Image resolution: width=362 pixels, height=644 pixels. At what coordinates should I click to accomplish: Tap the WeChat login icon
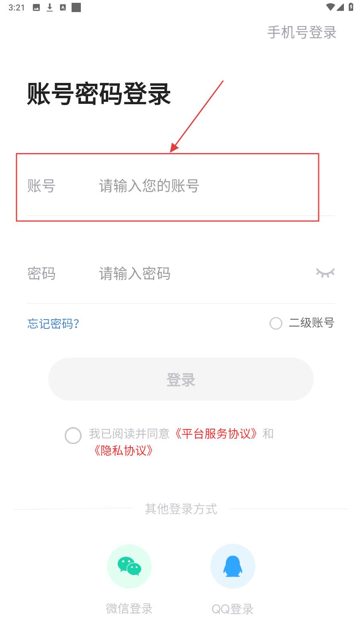click(129, 566)
